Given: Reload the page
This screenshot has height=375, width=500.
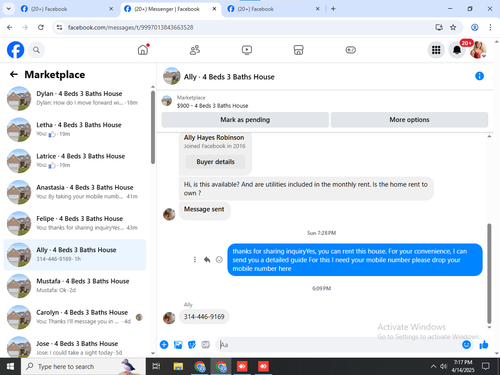Looking at the screenshot, I should point(41,27).
